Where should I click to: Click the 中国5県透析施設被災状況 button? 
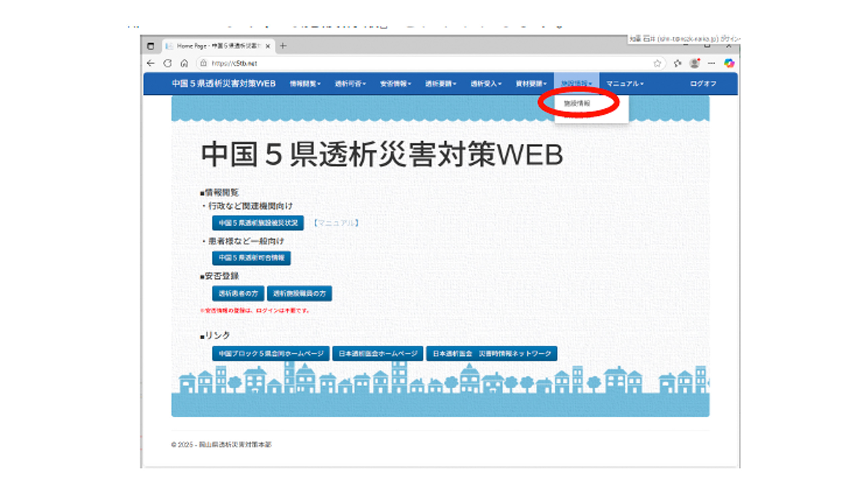click(x=258, y=223)
